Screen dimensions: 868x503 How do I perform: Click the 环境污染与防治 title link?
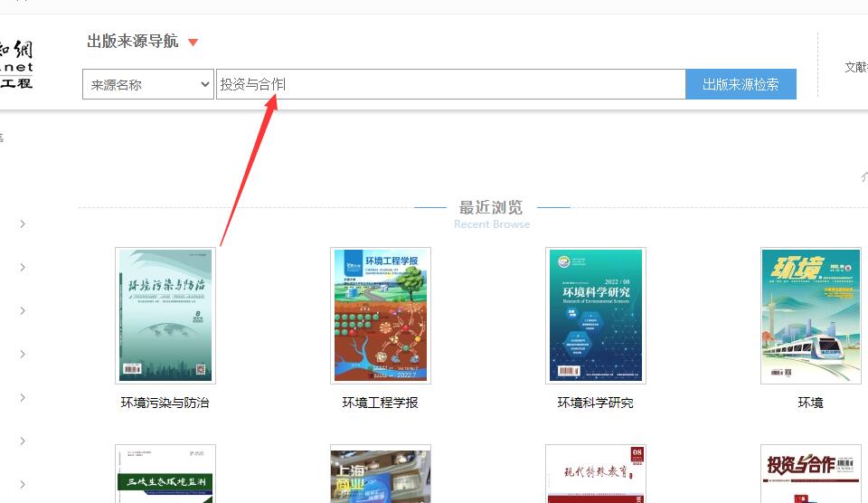click(165, 403)
